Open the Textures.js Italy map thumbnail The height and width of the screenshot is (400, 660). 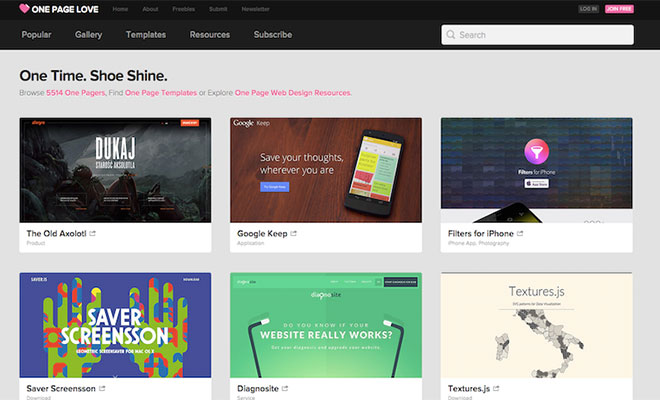pyautogui.click(x=537, y=325)
